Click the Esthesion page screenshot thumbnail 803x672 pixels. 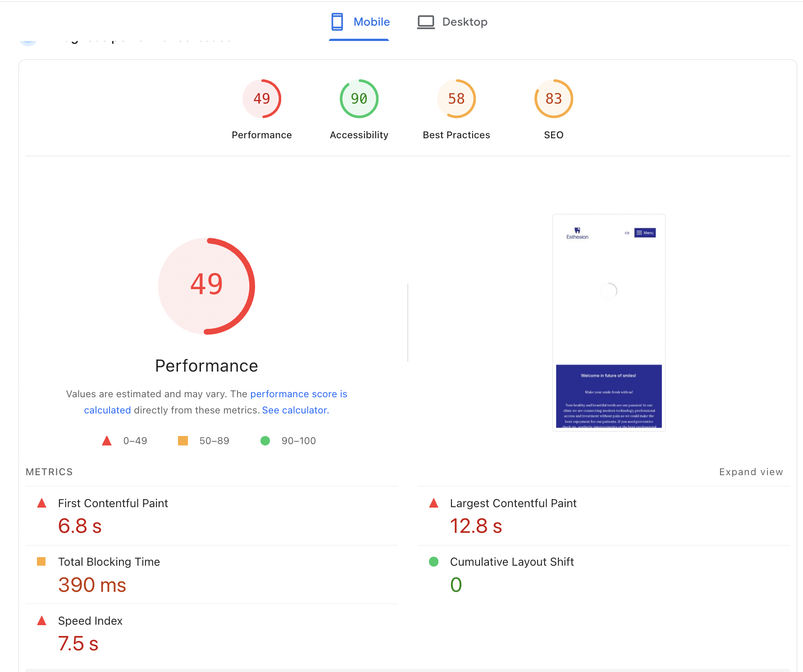[x=608, y=322]
